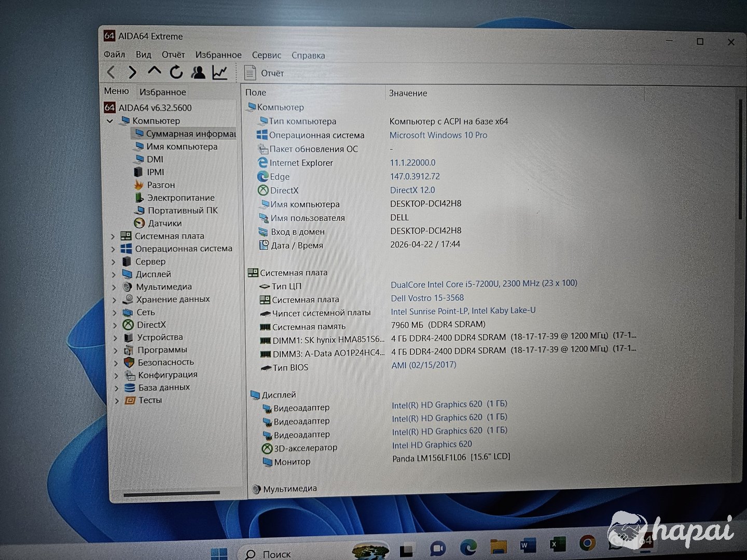
Task: Expand the Мультимедиа tree node
Action: point(114,287)
